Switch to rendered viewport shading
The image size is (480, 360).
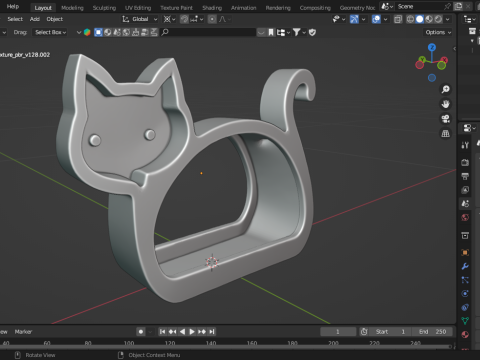tap(438, 19)
